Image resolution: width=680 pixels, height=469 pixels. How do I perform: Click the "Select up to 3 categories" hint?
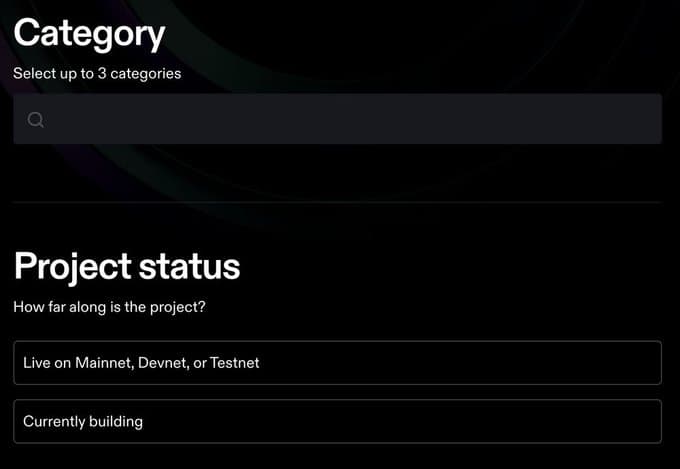click(x=97, y=73)
